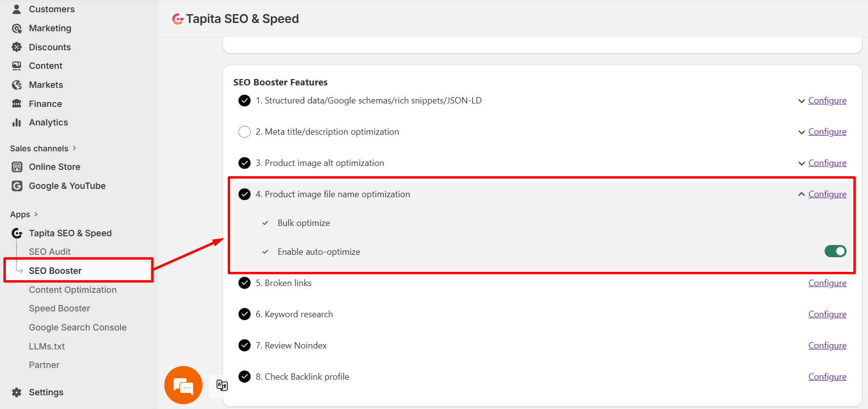Disable the auto-optimize toggle
This screenshot has height=409, width=868.
(835, 251)
